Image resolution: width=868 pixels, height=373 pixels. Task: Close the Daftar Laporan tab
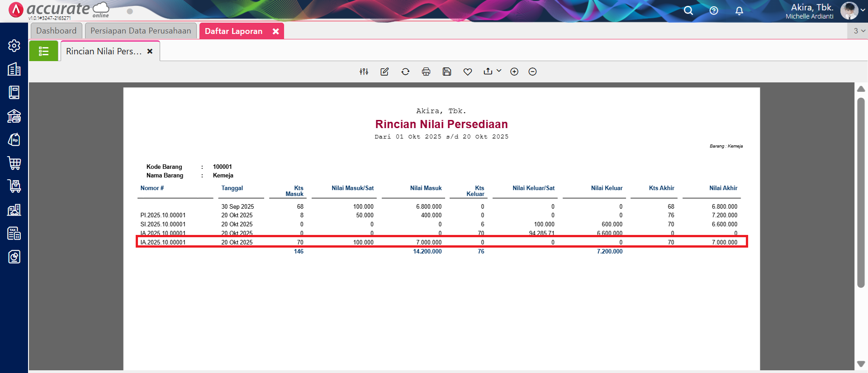click(x=275, y=31)
